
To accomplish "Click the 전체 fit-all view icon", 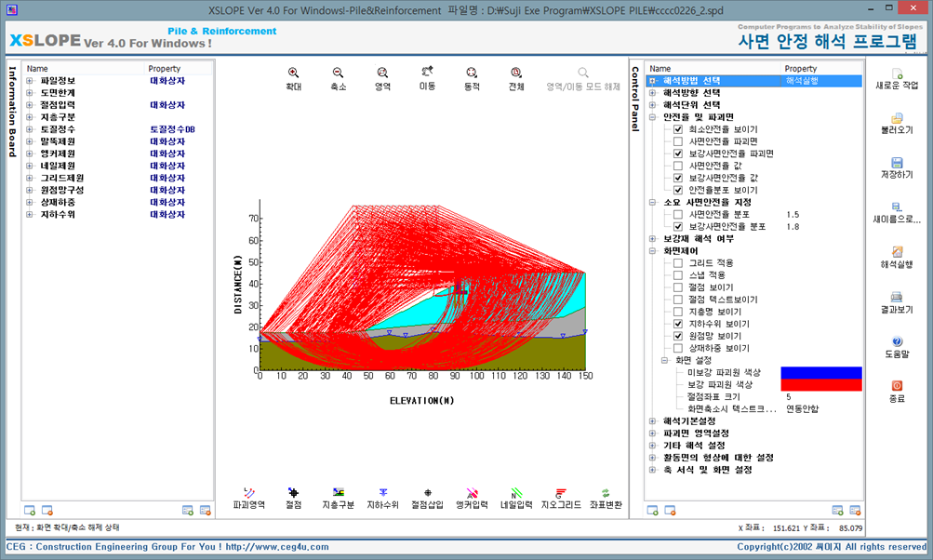I will (x=516, y=73).
